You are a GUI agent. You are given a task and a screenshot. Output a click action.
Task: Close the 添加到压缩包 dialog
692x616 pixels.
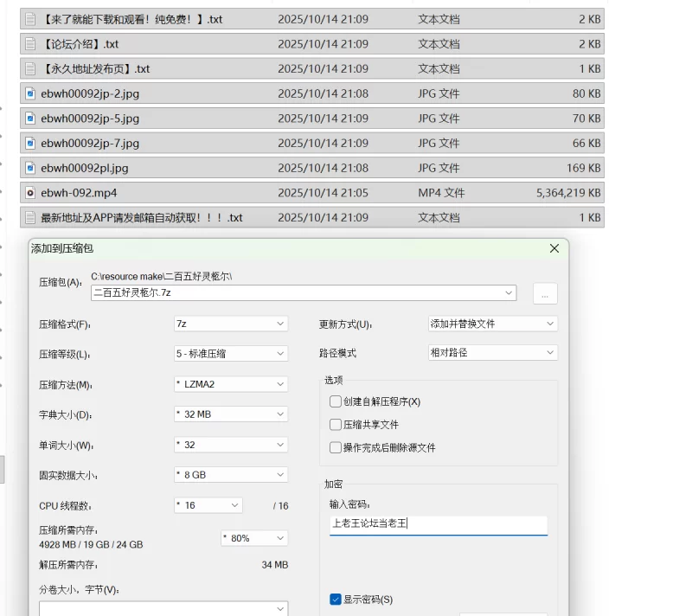click(x=554, y=249)
